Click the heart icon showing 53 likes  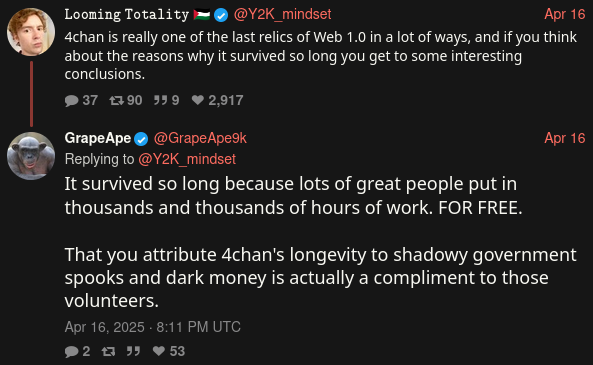tap(159, 351)
